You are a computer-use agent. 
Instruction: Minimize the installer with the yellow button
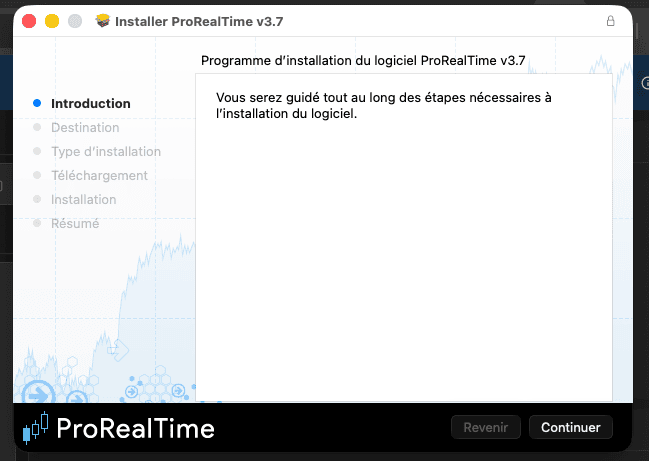52,21
